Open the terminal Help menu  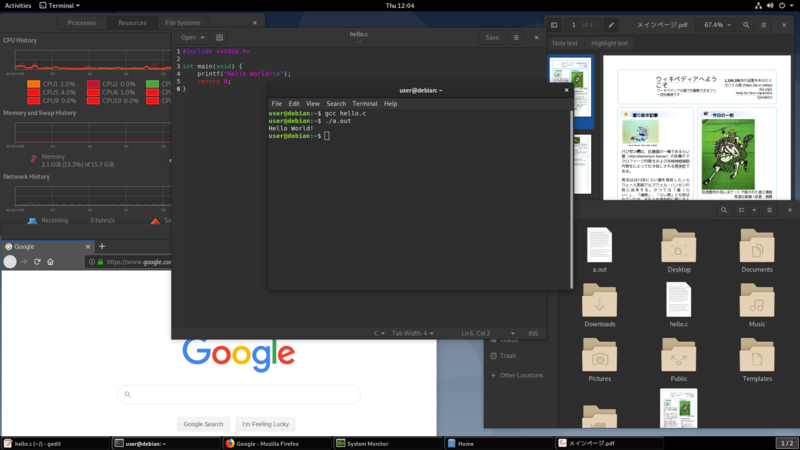point(390,104)
